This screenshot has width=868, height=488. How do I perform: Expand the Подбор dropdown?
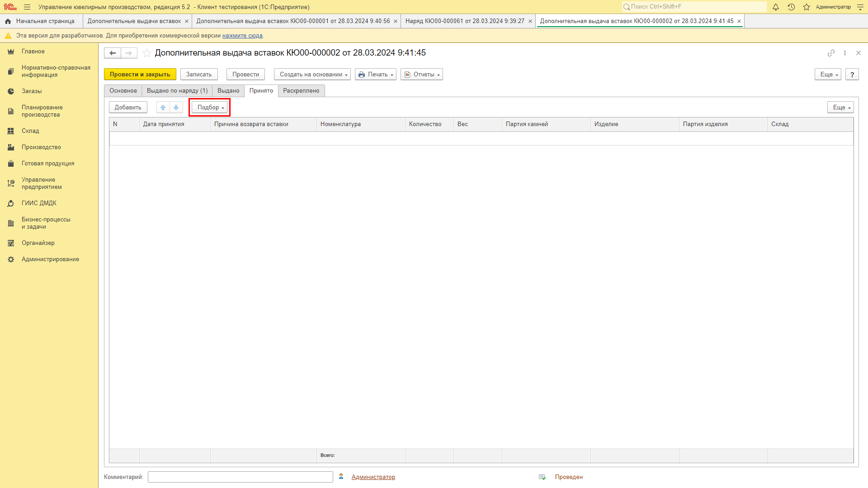pyautogui.click(x=210, y=108)
